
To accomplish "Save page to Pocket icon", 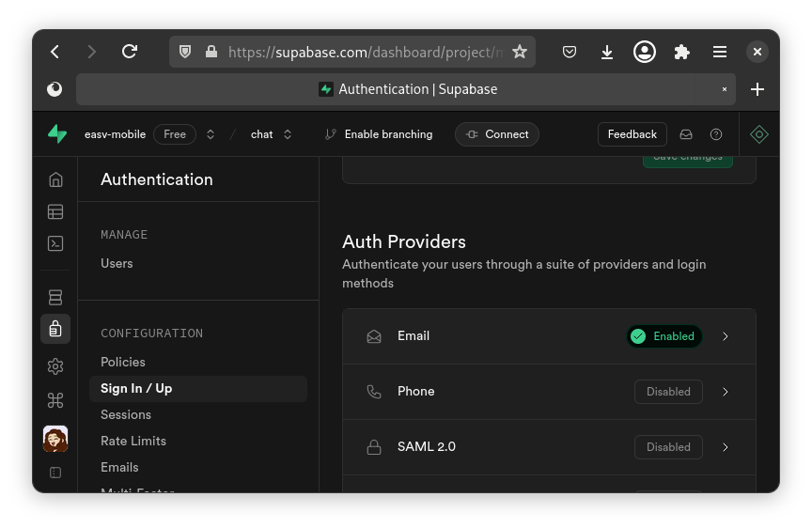I will coord(570,52).
